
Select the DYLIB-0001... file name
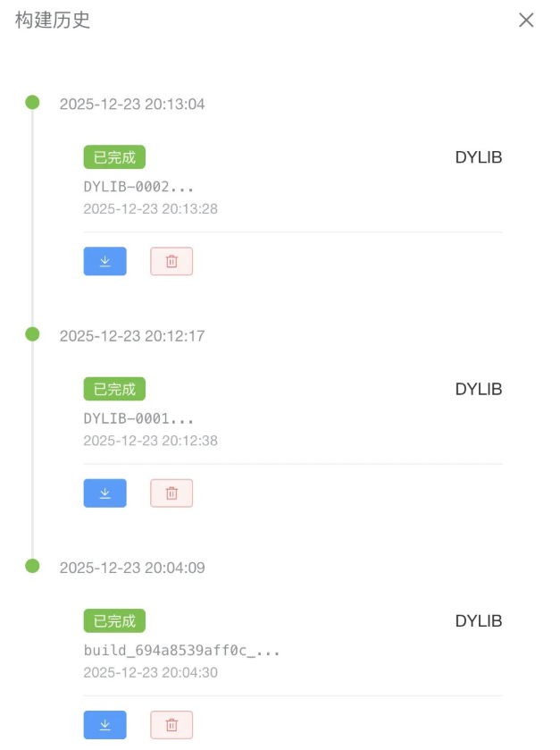tap(138, 418)
